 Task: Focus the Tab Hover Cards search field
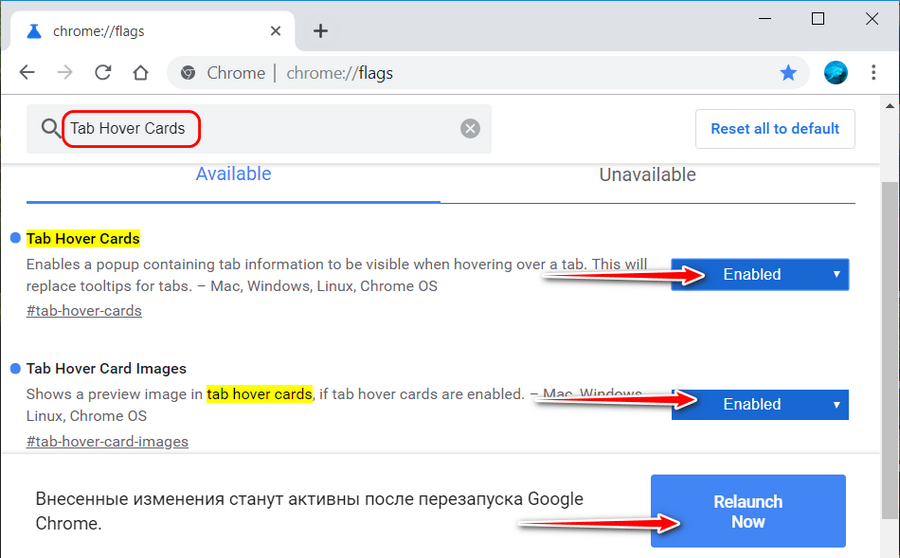pos(259,129)
